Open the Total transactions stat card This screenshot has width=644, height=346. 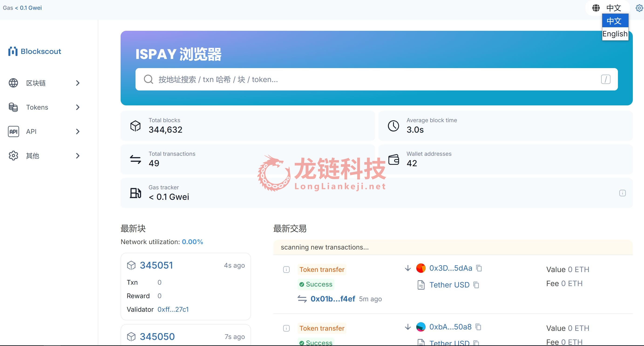point(247,159)
